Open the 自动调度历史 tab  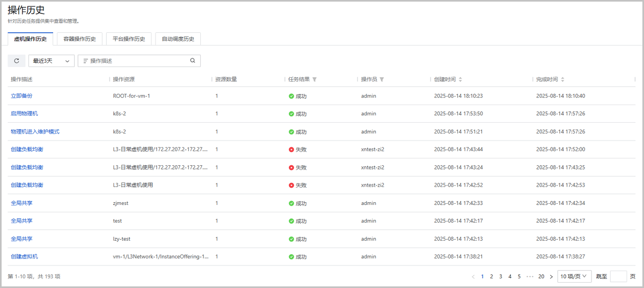click(x=178, y=39)
